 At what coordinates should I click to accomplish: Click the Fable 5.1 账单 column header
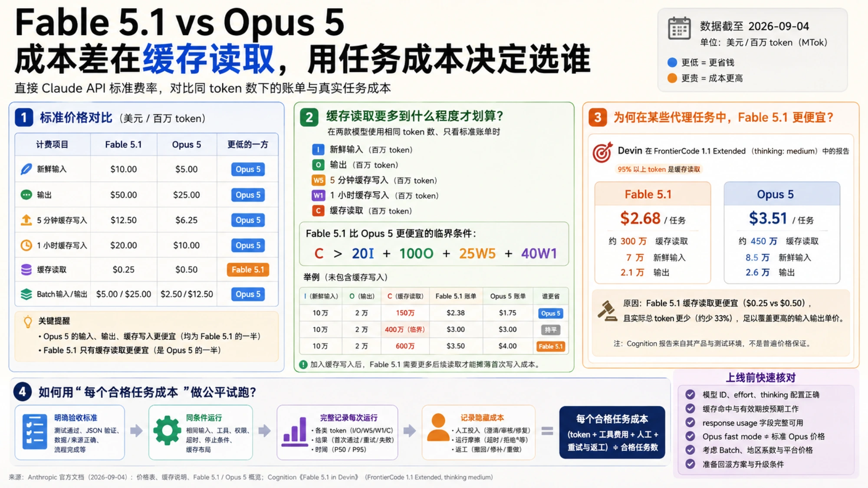(456, 296)
